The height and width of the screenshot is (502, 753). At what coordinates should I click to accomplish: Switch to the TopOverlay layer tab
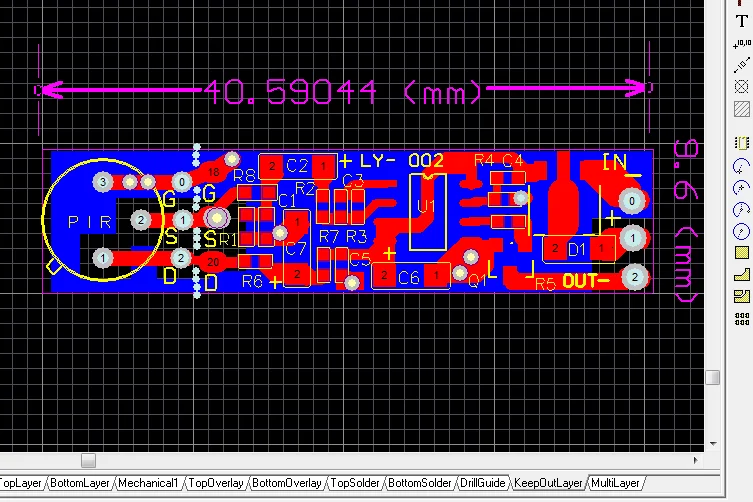pos(217,483)
